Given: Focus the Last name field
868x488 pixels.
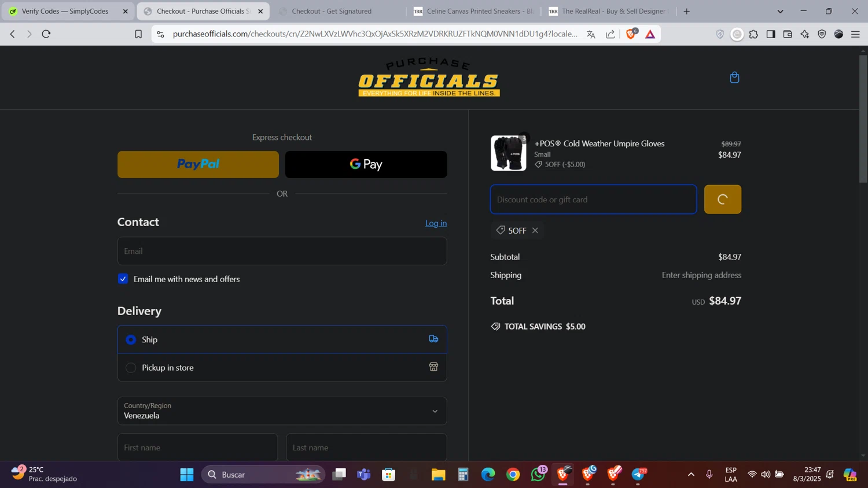Looking at the screenshot, I should [366, 448].
